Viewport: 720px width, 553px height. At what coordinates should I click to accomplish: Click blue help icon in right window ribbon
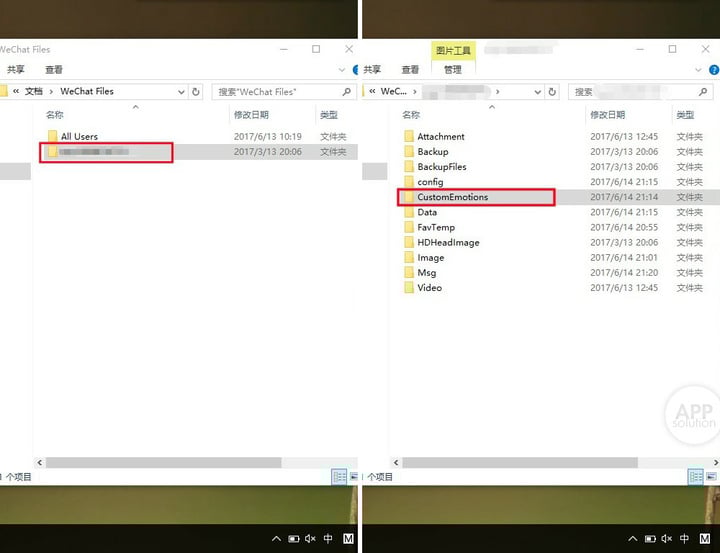click(x=714, y=70)
